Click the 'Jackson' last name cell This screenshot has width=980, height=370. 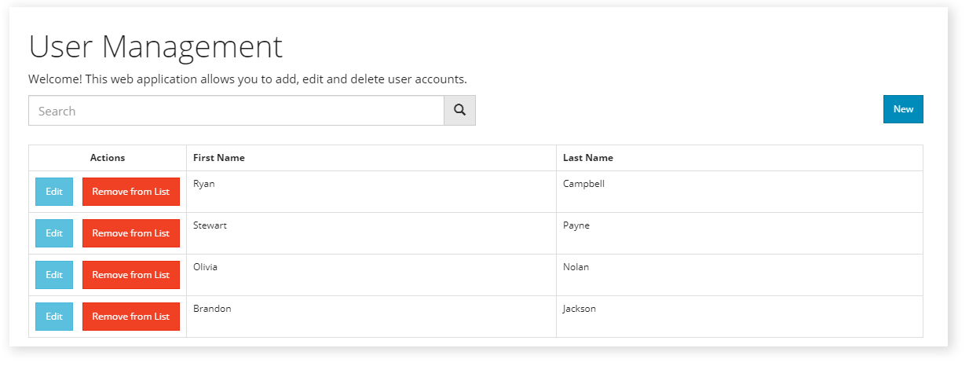pyautogui.click(x=580, y=309)
